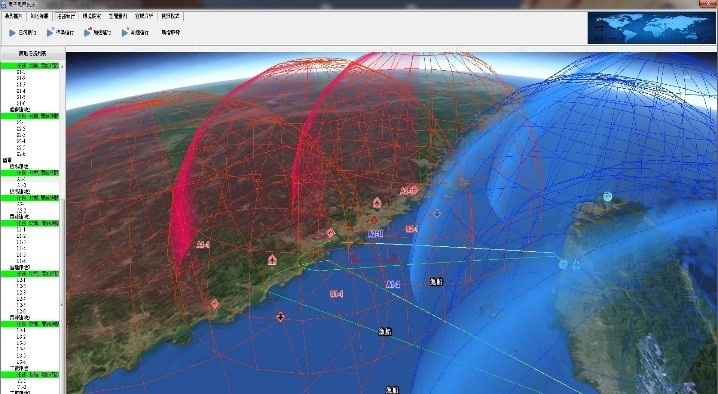Select the topmost green highlighted row in list
Viewport: 718px width, 394px height.
[30, 66]
